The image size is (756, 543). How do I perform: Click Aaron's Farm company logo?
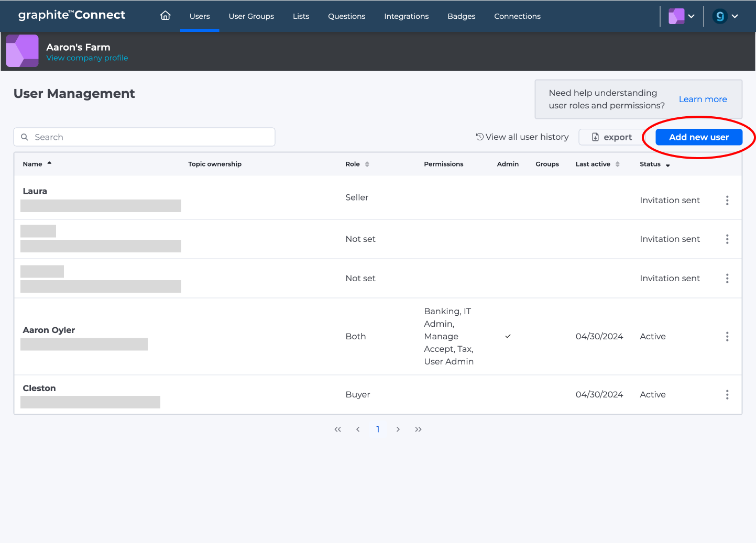[x=22, y=51]
